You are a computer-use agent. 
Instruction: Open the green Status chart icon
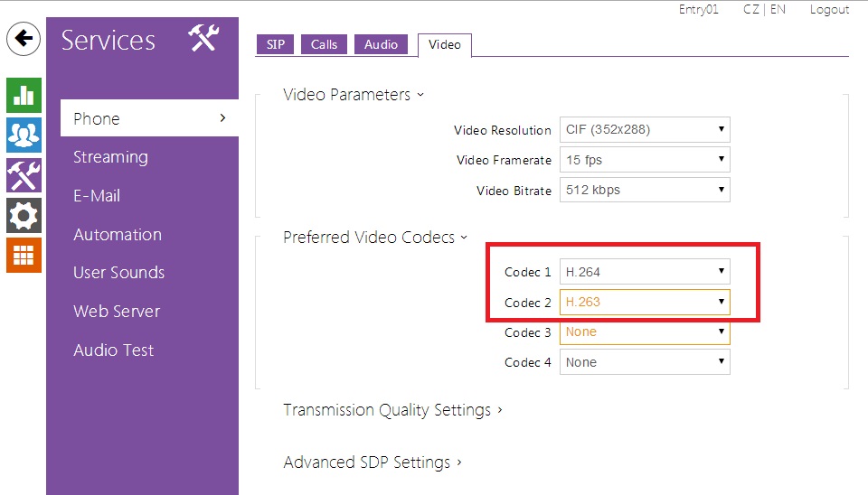pyautogui.click(x=24, y=94)
